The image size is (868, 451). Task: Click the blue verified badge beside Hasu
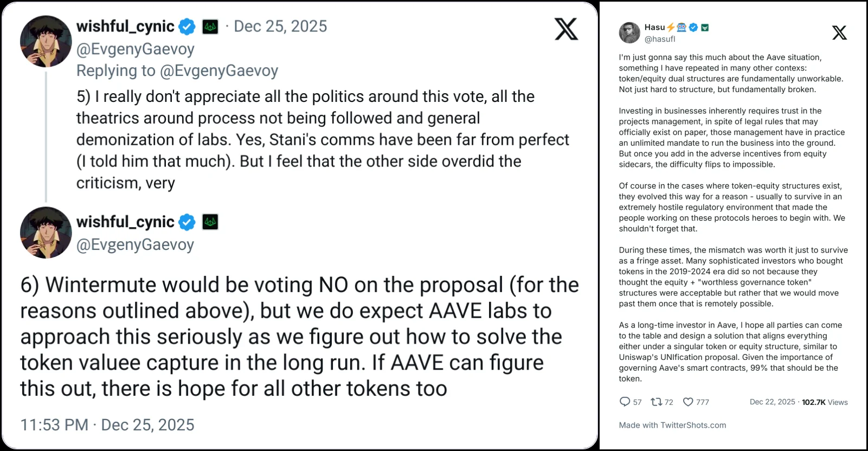(x=693, y=27)
